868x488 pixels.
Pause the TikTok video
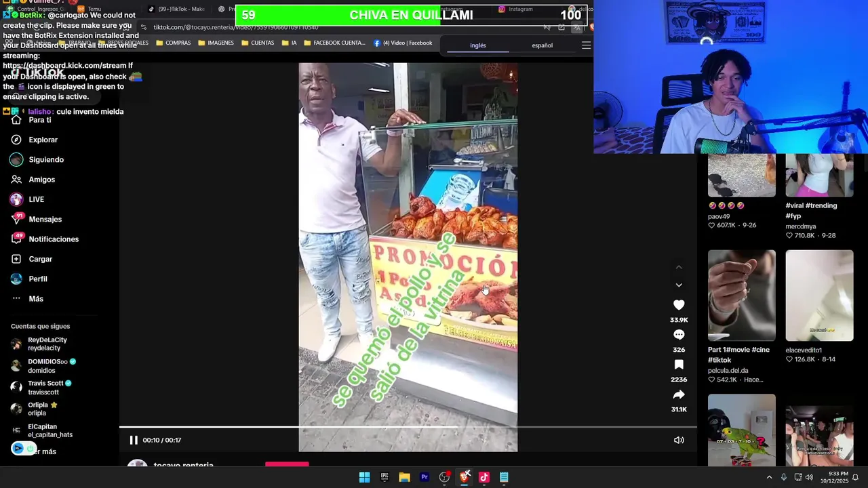[x=134, y=440]
